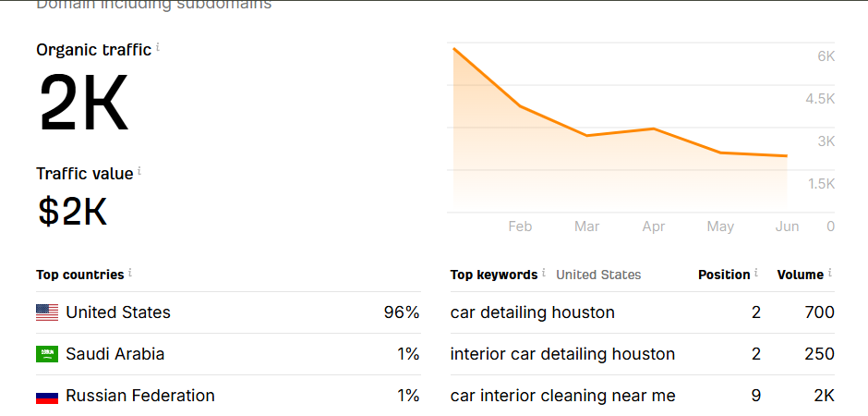Click info icon next to Top countries
The image size is (868, 416).
point(130,273)
